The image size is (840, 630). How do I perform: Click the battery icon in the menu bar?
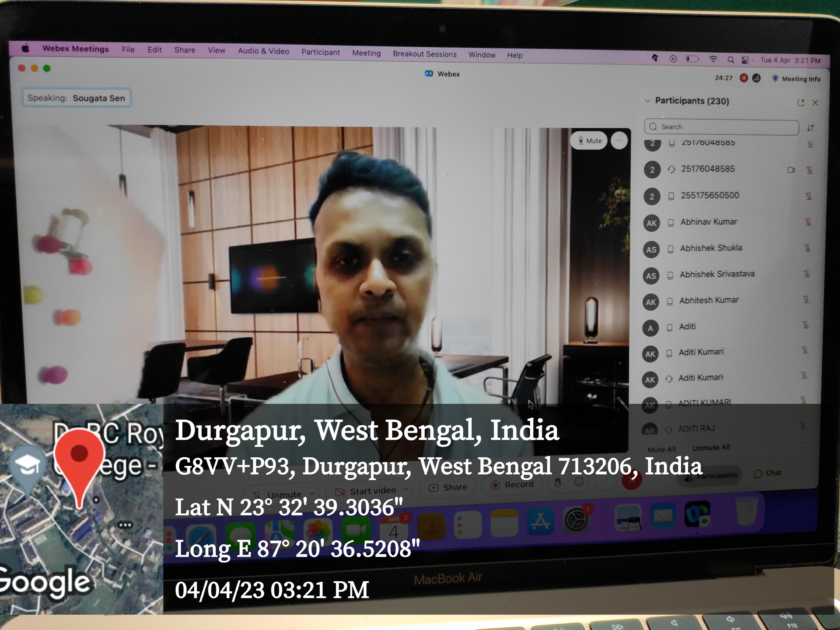(692, 59)
